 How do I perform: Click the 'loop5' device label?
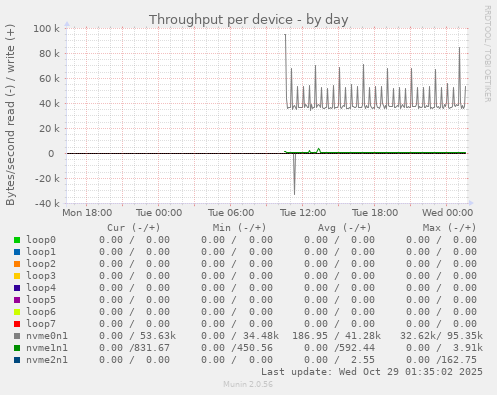pos(41,300)
